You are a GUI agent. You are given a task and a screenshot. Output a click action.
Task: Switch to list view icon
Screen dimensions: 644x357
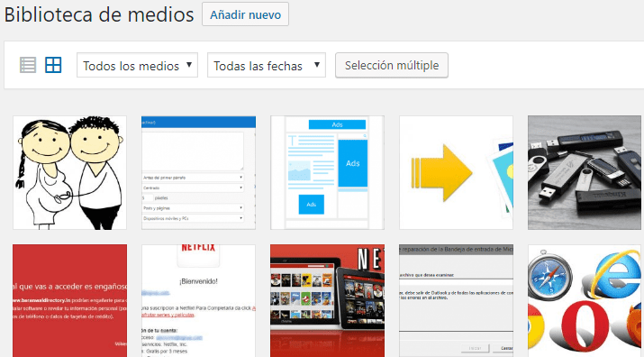click(x=28, y=65)
